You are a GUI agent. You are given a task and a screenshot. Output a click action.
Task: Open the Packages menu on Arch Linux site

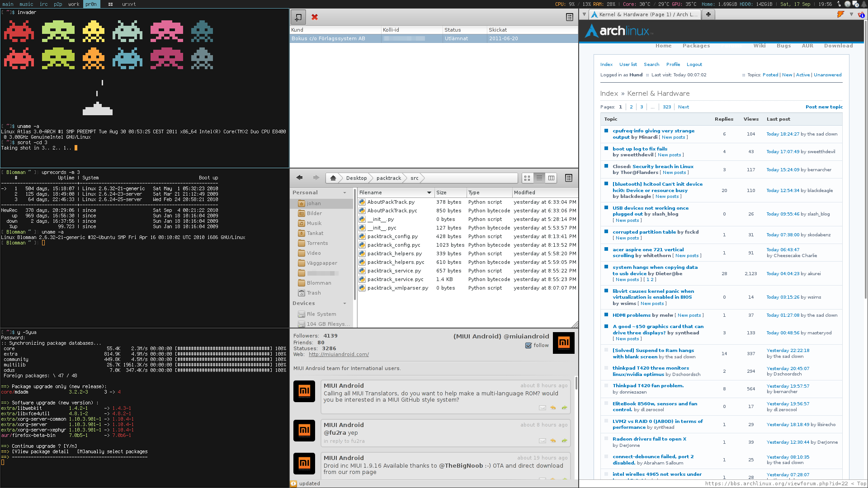(696, 45)
